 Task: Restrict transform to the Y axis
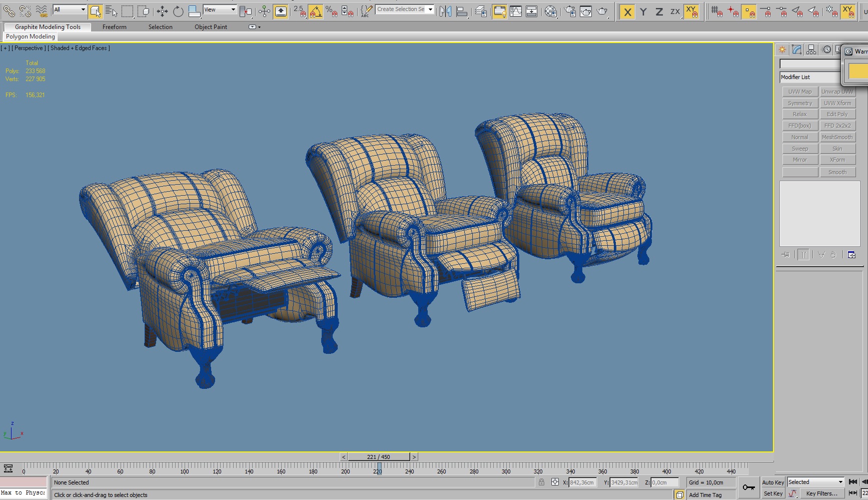(643, 12)
